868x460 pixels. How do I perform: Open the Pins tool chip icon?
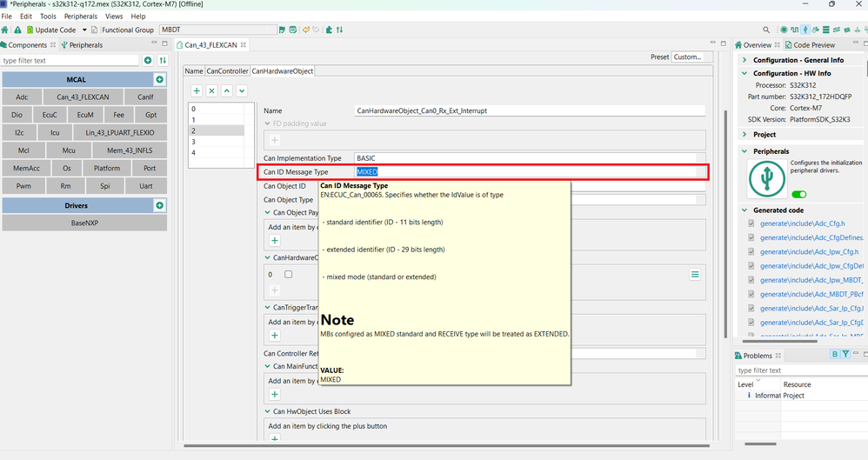784,30
